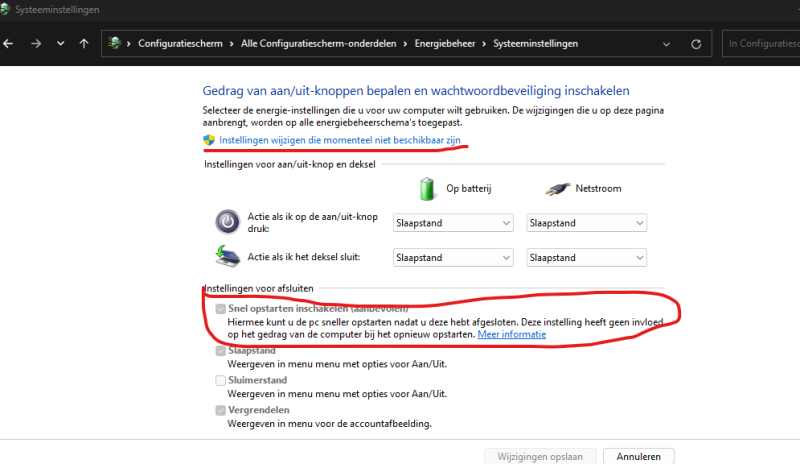Open the recent locations chevron
This screenshot has width=800, height=464.
pyautogui.click(x=61, y=44)
